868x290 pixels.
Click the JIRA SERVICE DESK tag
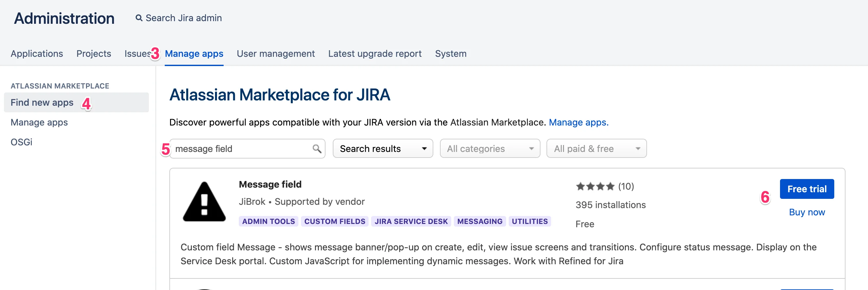tap(411, 221)
